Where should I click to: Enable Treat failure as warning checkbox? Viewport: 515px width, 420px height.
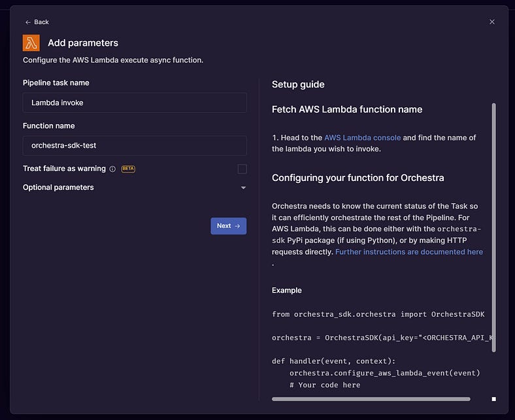tap(242, 169)
